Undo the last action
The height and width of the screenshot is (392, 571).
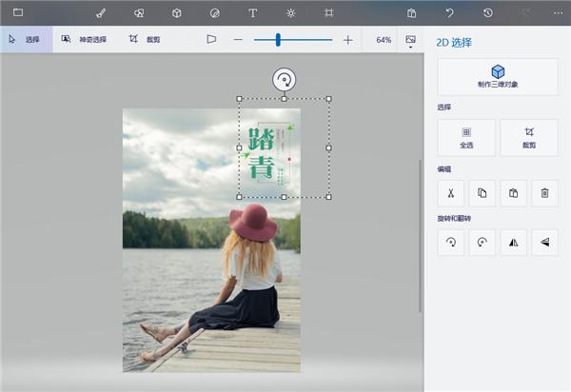click(450, 13)
